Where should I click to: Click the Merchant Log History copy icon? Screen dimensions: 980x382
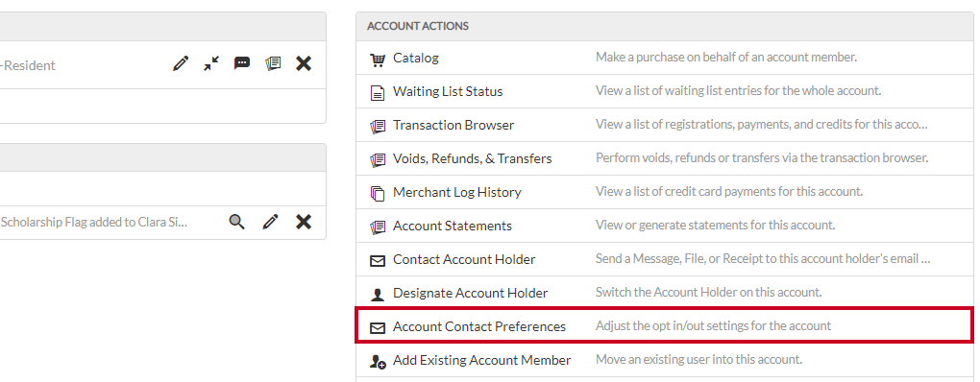[378, 194]
